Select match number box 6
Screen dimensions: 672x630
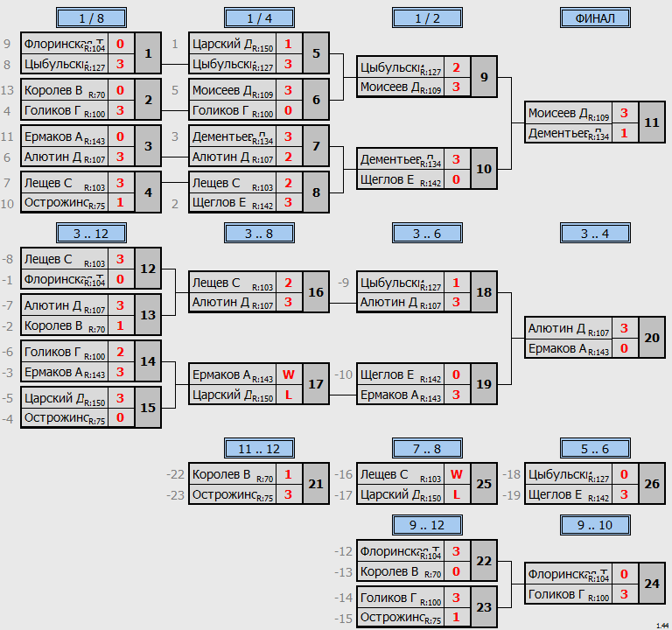pyautogui.click(x=316, y=100)
